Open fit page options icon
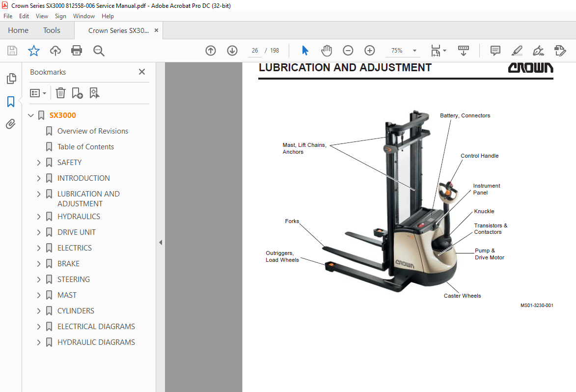Image resolution: width=576 pixels, height=392 pixels. point(436,51)
